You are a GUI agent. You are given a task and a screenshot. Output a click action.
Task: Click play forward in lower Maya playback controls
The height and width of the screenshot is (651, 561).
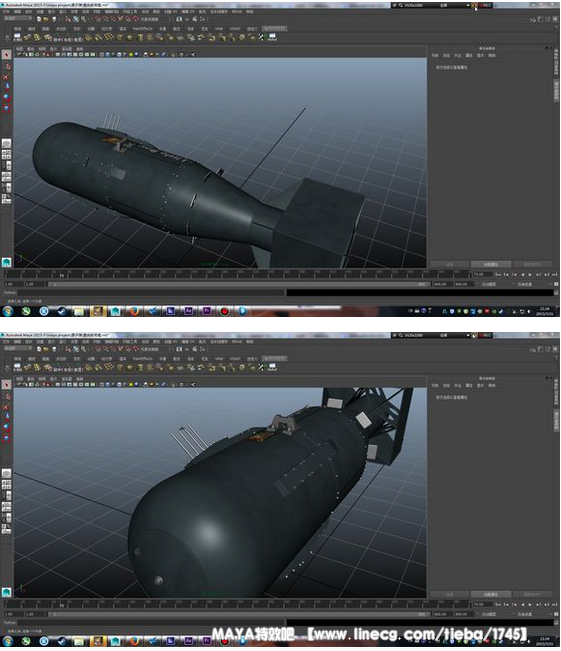(x=531, y=604)
